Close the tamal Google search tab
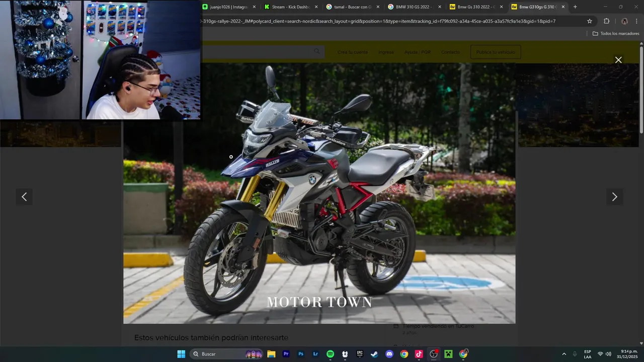This screenshot has width=644, height=362. [378, 7]
